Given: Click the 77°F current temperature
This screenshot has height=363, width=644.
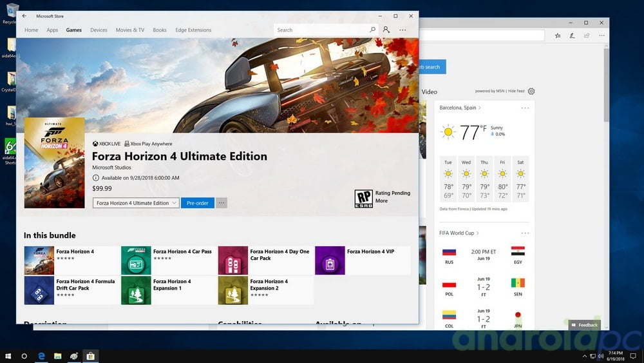Looking at the screenshot, I should pos(473,132).
